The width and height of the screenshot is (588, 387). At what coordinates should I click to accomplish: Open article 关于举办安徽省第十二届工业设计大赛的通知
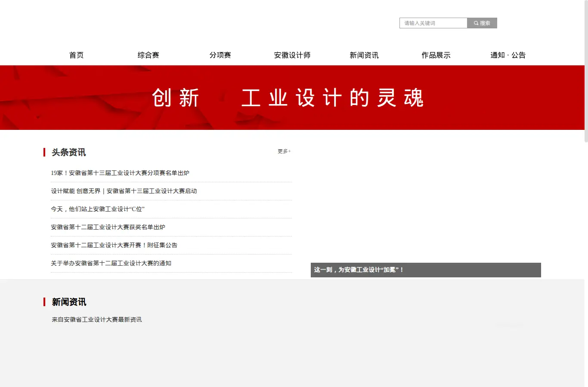pyautogui.click(x=111, y=263)
